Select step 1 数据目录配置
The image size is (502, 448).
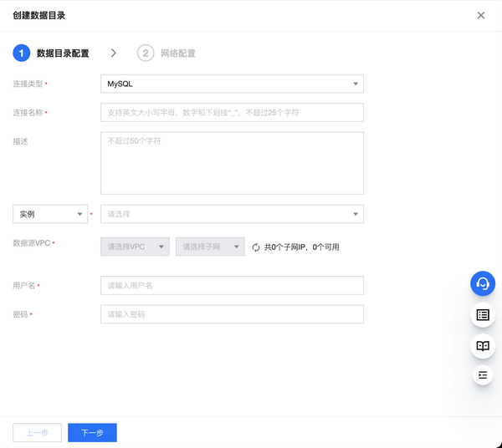(51, 53)
